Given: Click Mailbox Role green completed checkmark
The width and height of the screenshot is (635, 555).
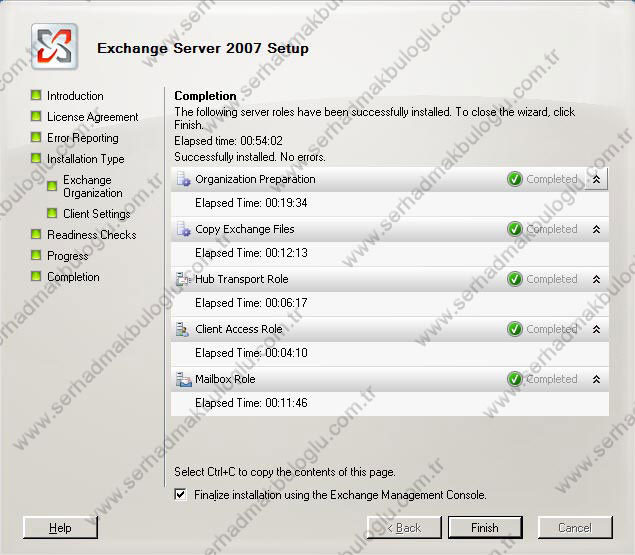Looking at the screenshot, I should coord(515,379).
